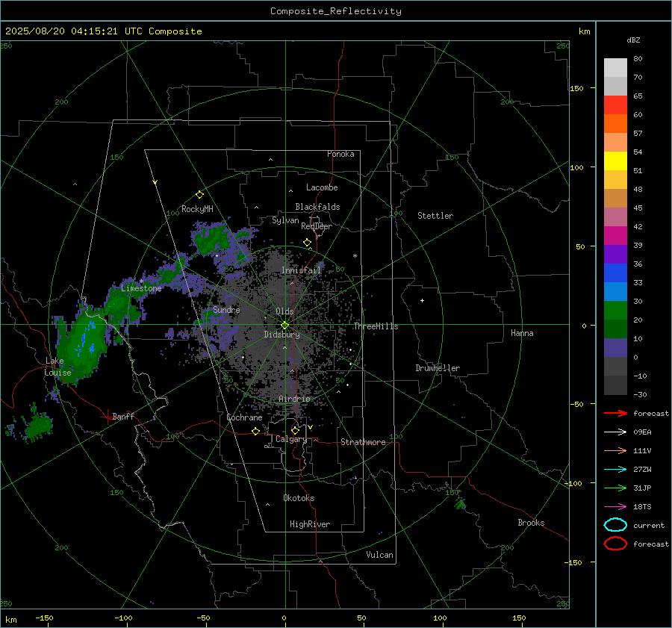Click the light gray 80 dBZ swatch

(x=615, y=68)
